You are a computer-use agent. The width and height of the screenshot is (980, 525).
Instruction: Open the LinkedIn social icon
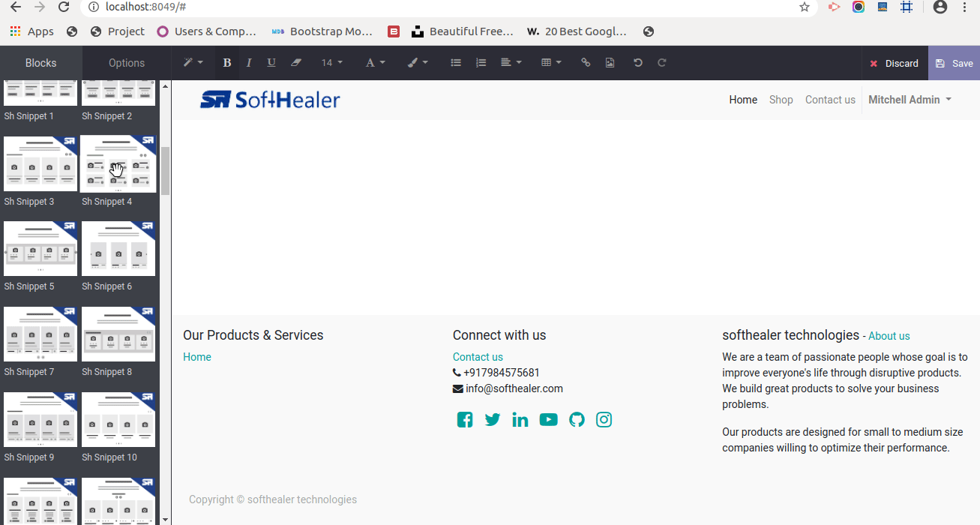520,420
